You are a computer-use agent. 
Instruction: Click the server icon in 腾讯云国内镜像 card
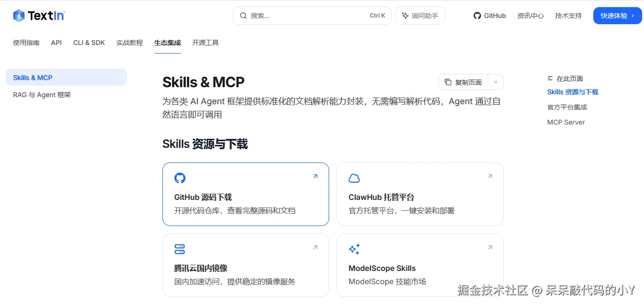click(x=180, y=249)
